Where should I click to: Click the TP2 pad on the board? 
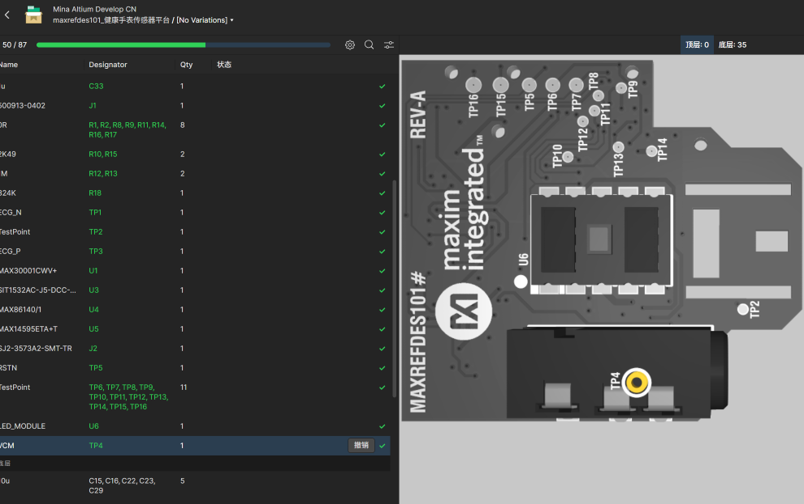[742, 309]
